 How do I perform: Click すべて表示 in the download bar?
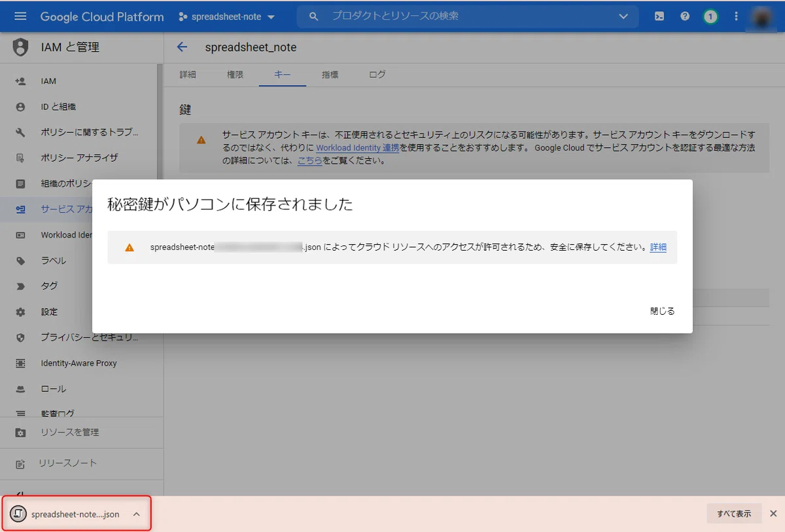(x=734, y=514)
